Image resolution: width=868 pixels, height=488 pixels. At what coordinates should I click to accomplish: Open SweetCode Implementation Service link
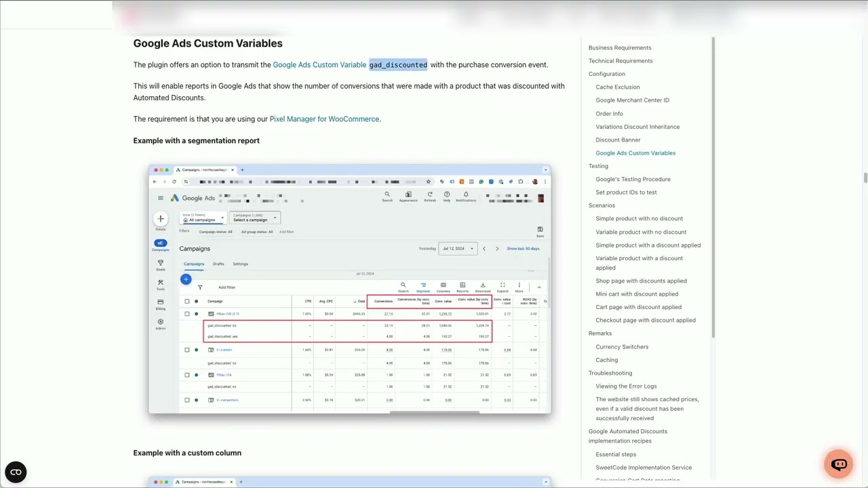644,468
